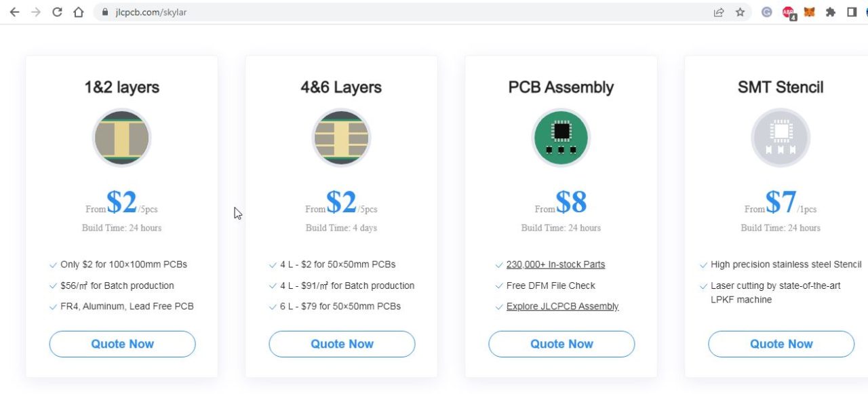868x394 pixels.
Task: Click the gray SMT Stencil icon
Action: pos(781,138)
